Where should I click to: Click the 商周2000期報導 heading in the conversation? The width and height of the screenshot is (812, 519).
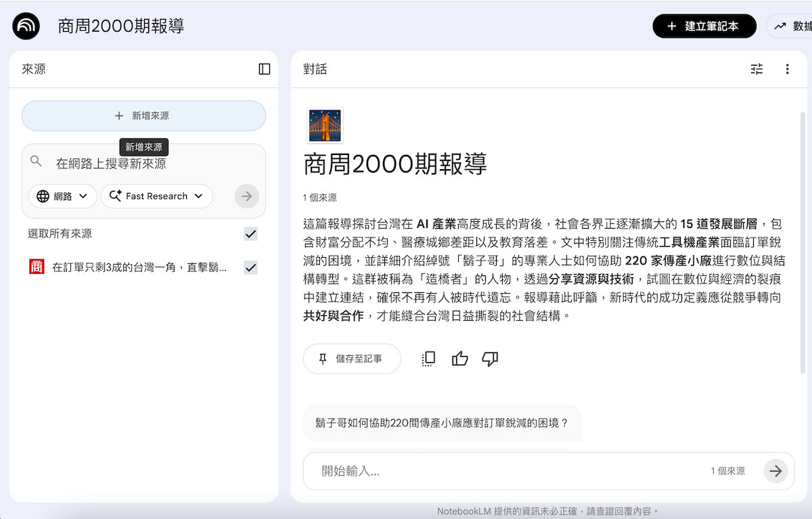pyautogui.click(x=395, y=164)
